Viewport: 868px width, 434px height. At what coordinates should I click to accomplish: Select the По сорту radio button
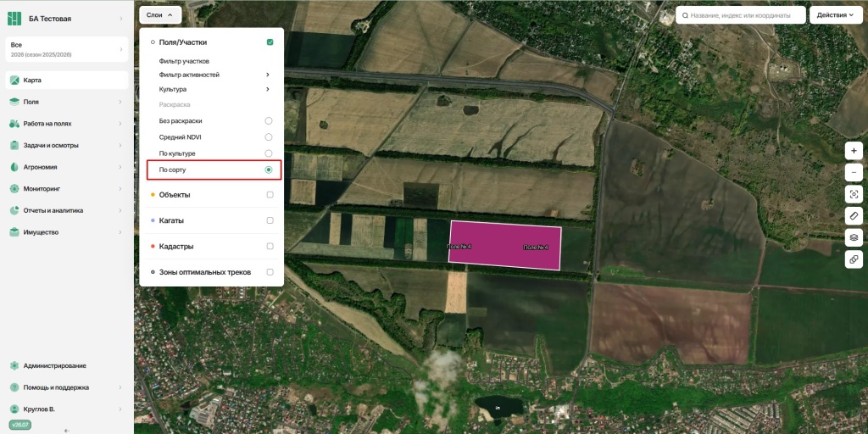coord(269,170)
